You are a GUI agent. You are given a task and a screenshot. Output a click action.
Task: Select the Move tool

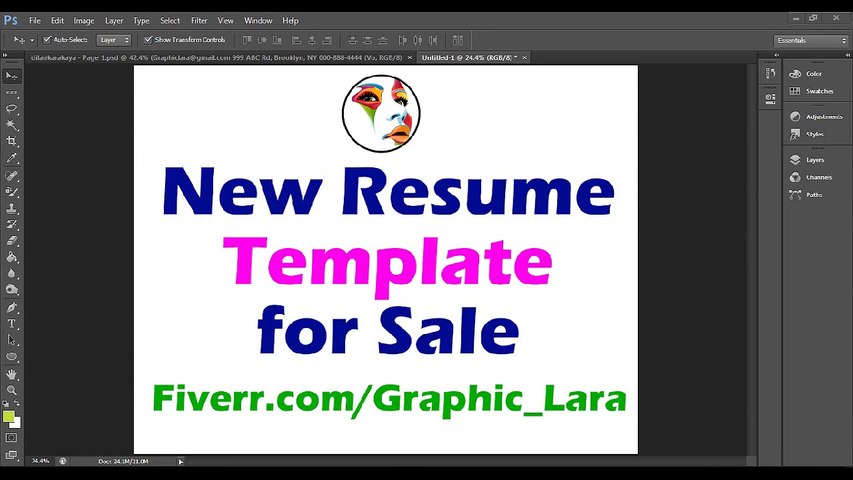tap(11, 76)
